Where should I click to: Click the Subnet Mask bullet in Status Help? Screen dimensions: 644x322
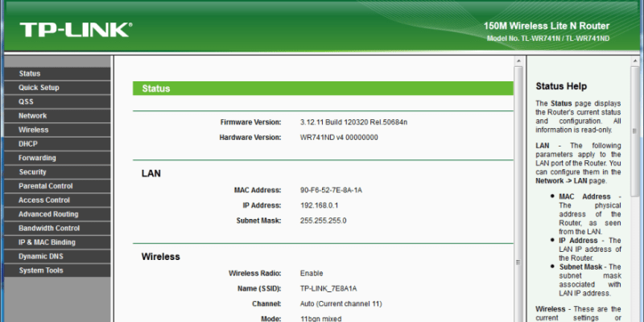click(580, 267)
